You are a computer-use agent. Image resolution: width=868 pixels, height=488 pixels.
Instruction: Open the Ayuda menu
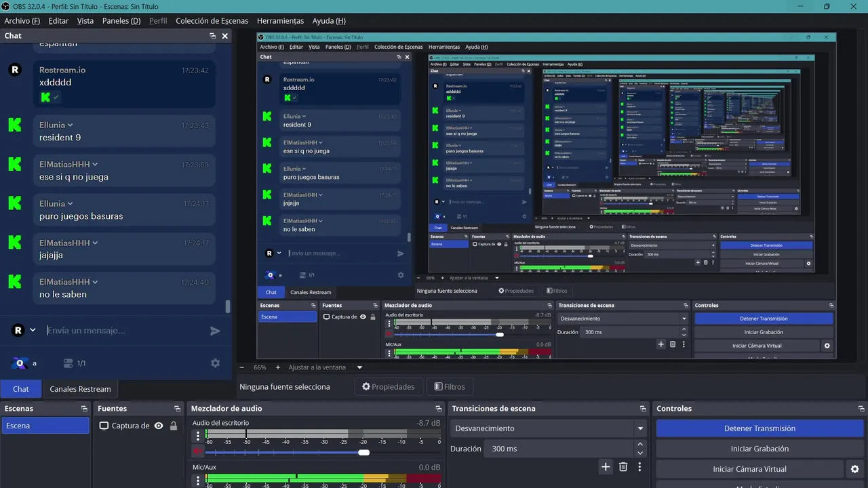click(329, 21)
